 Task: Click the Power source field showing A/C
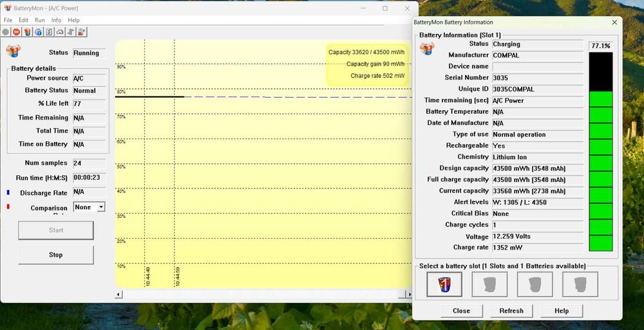pyautogui.click(x=89, y=78)
